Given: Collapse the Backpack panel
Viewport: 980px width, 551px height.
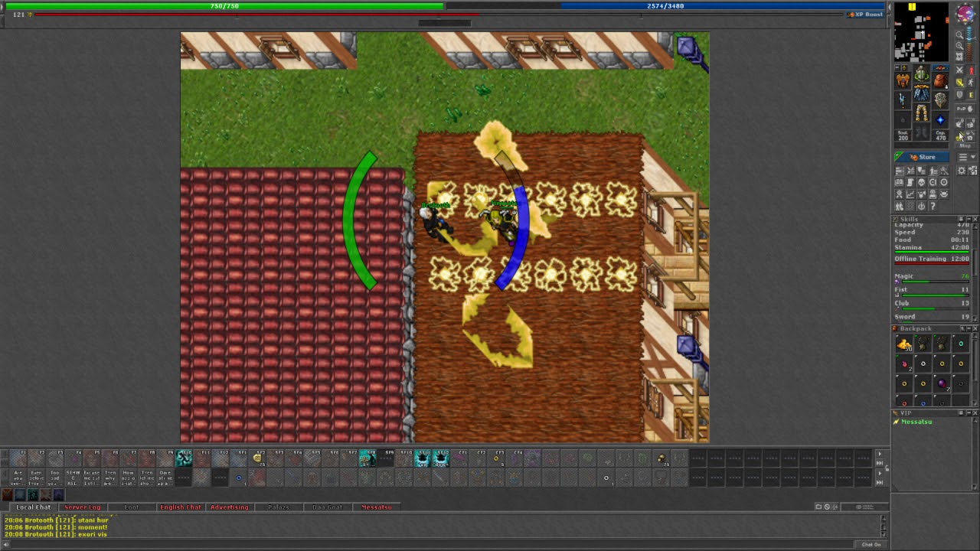Looking at the screenshot, I should 969,328.
